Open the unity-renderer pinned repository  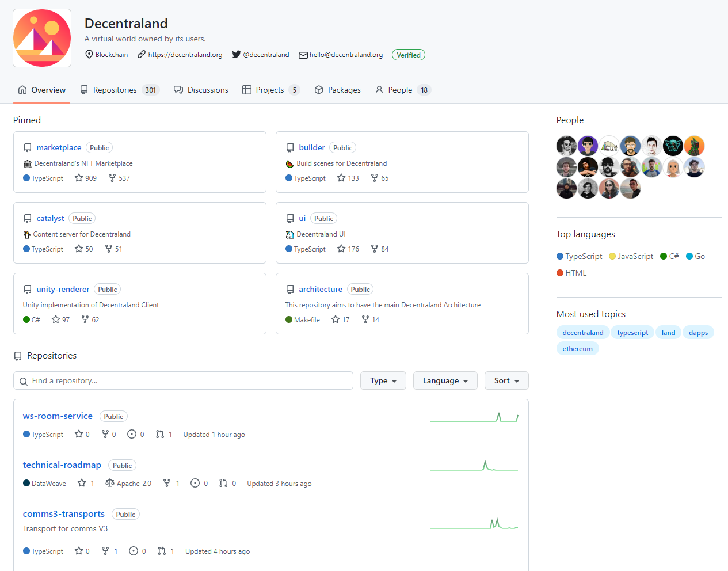tap(63, 289)
